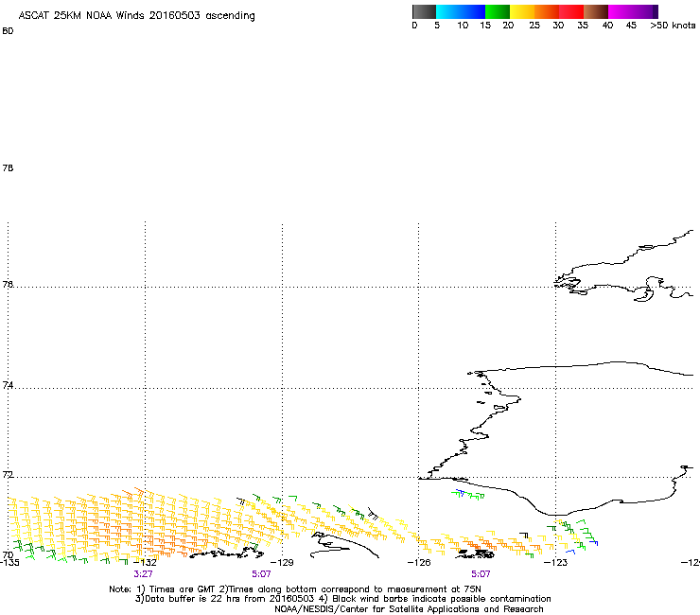The height and width of the screenshot is (615, 700).
Task: Click the '72' latitude label
Action: click(8, 475)
